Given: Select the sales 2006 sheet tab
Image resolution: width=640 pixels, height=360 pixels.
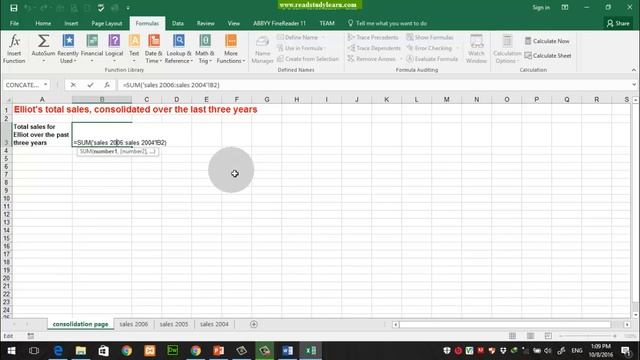Looking at the screenshot, I should point(133,324).
